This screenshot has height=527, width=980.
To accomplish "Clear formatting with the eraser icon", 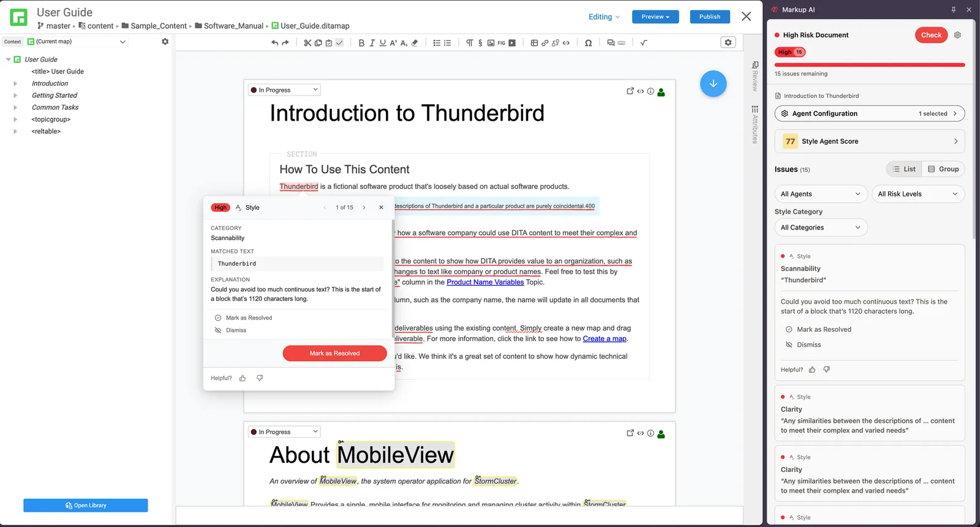I will click(x=415, y=43).
